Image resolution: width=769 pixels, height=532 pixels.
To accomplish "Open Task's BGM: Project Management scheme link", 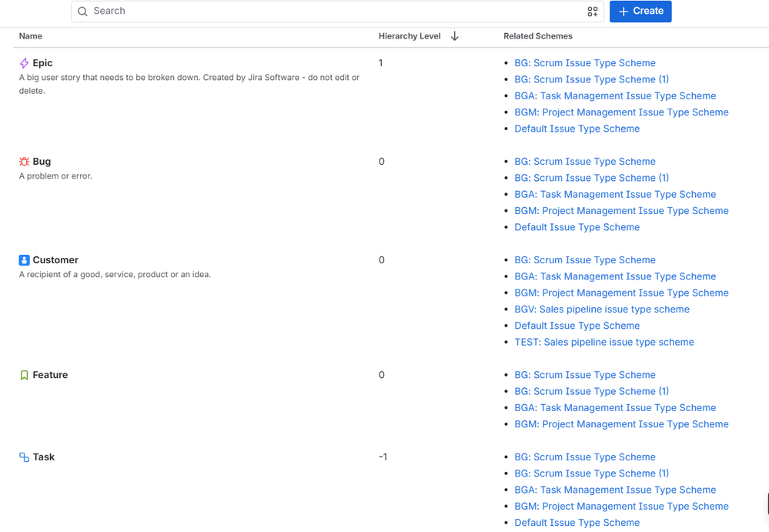I will 621,507.
